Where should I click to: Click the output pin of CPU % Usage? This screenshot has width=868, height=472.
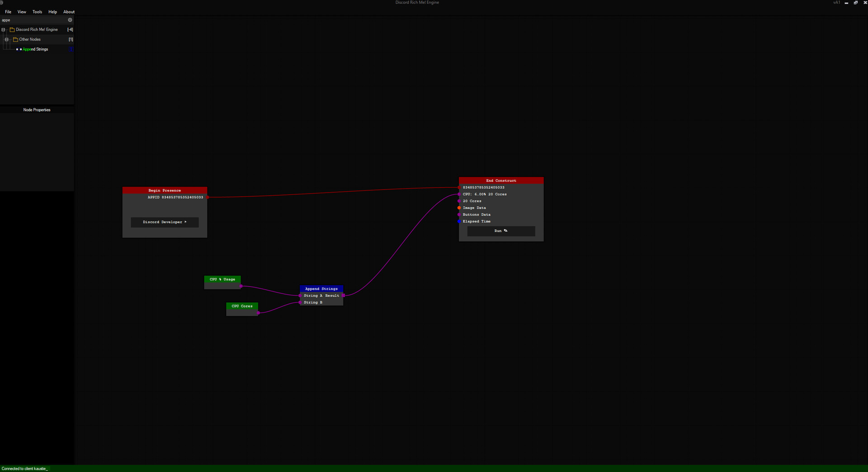(241, 286)
